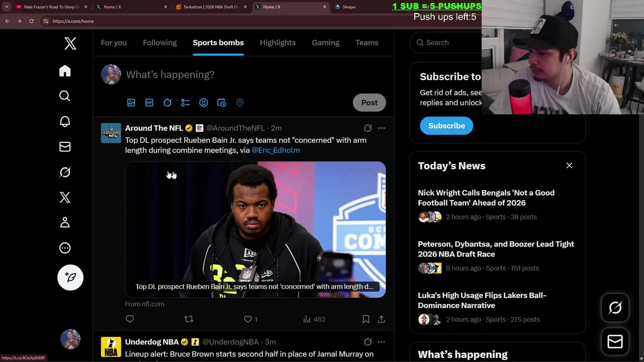
Task: Click the Post button
Action: tap(369, 103)
